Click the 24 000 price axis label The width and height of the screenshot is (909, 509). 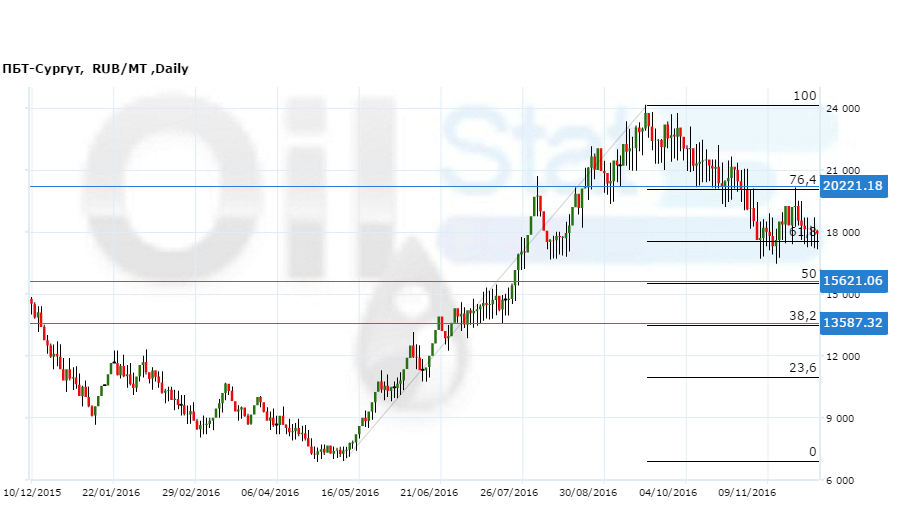click(x=841, y=110)
